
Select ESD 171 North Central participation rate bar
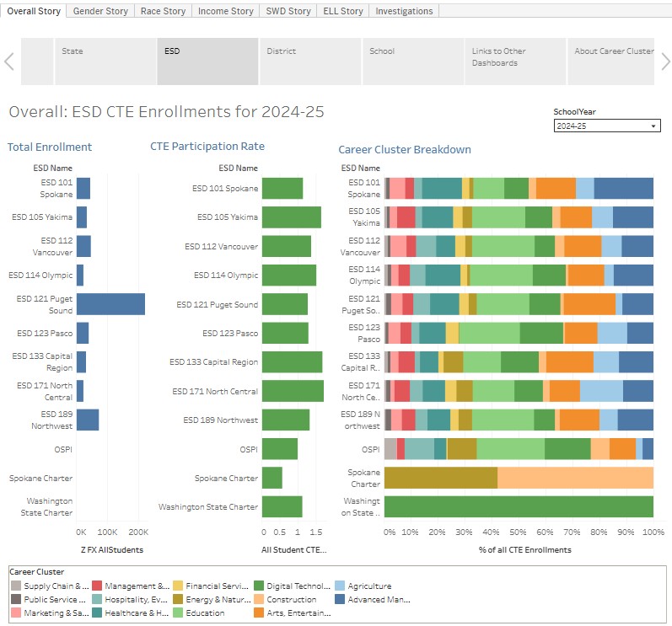coord(293,391)
